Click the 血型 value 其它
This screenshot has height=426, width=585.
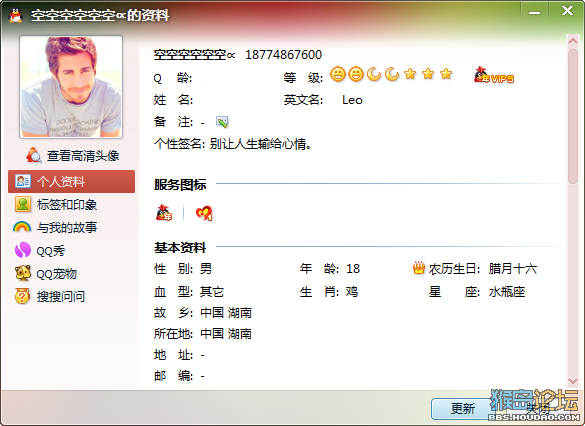(x=212, y=292)
